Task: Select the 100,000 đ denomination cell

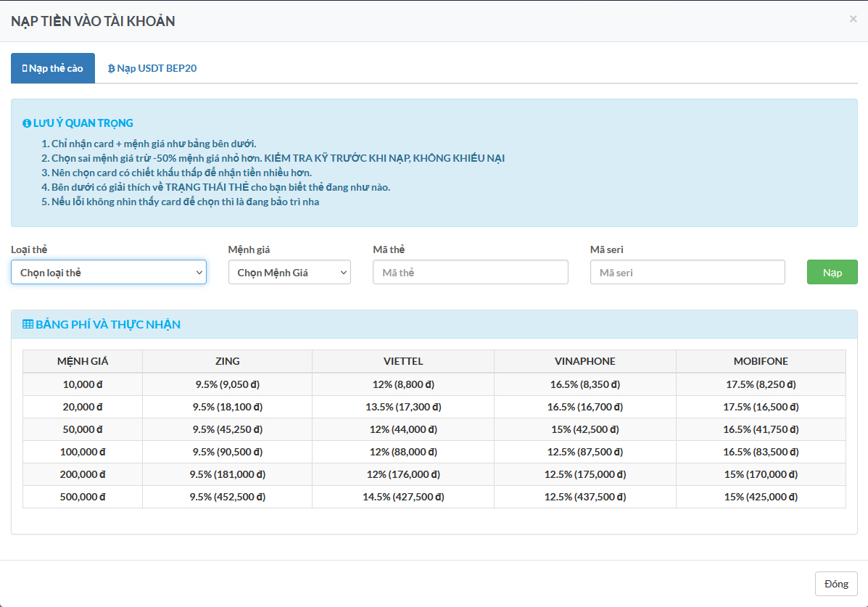Action: point(83,452)
